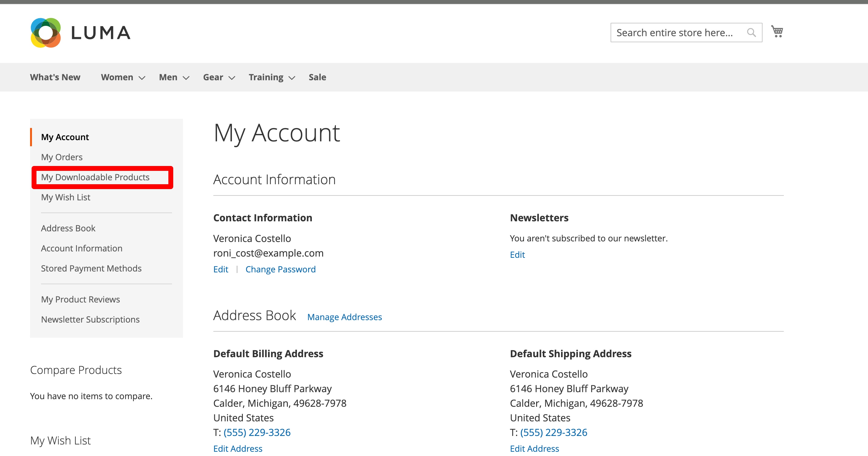The image size is (868, 456).
Task: Expand the Gear menu chevron
Action: pos(232,78)
